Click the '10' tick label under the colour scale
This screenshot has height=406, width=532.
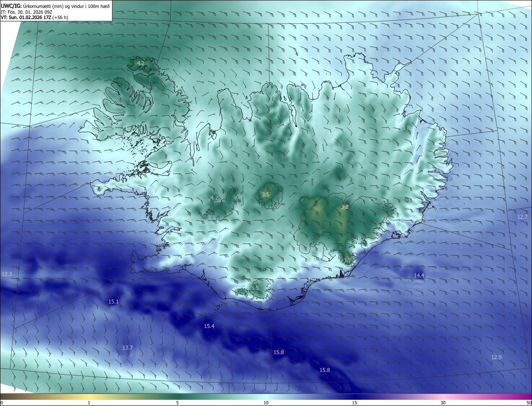(x=266, y=403)
